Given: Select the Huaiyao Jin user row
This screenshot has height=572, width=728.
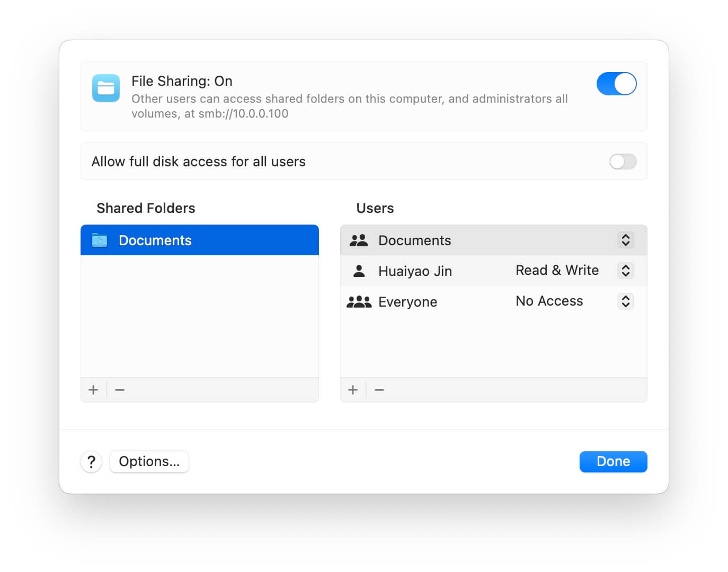Looking at the screenshot, I should (494, 271).
